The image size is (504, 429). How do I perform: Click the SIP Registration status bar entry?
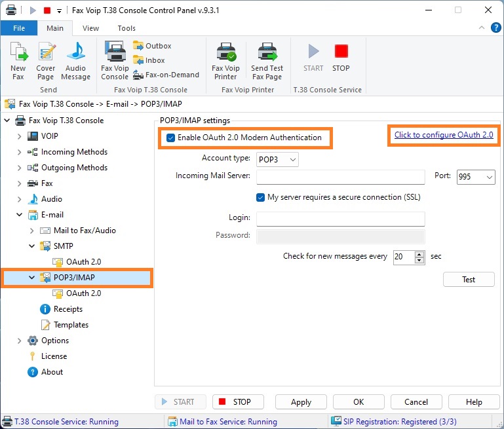click(x=394, y=421)
